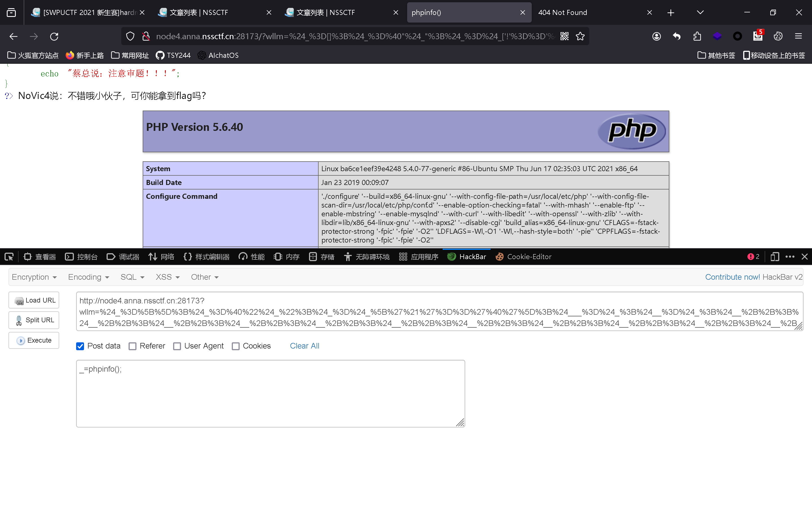Expand the XSS dropdown
The height and width of the screenshot is (507, 812).
[167, 277]
